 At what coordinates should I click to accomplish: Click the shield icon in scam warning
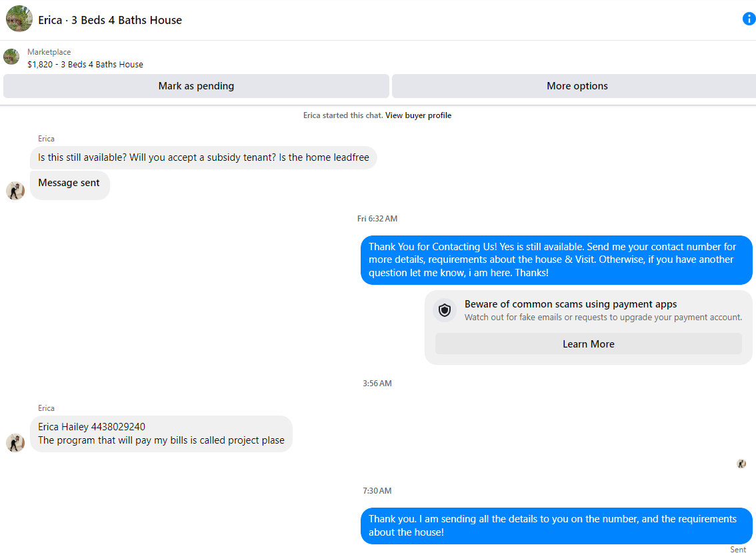(x=445, y=310)
